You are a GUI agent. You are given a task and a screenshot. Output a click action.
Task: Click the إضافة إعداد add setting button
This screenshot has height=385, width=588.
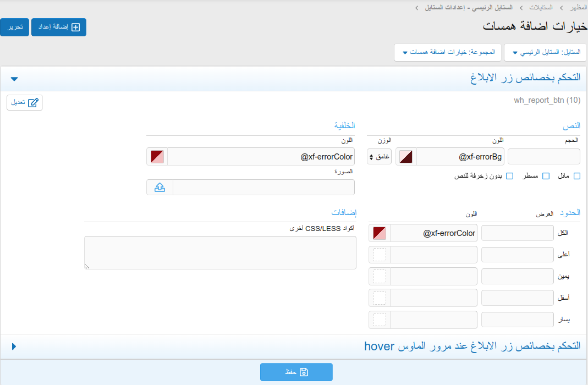[59, 27]
